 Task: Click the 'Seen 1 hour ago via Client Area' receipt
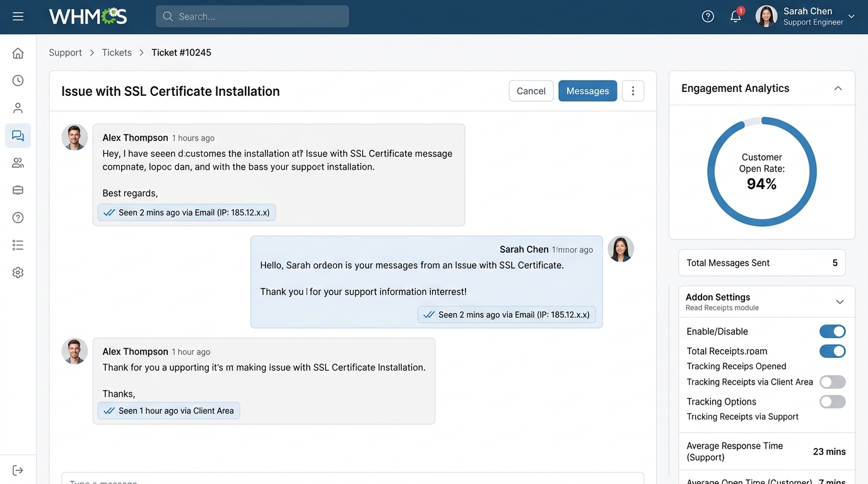169,411
